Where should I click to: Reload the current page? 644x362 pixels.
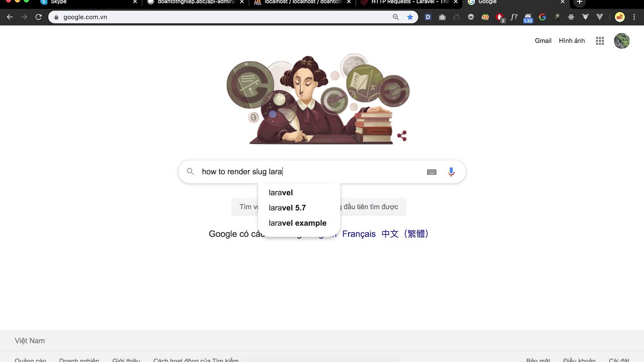coord(38,17)
